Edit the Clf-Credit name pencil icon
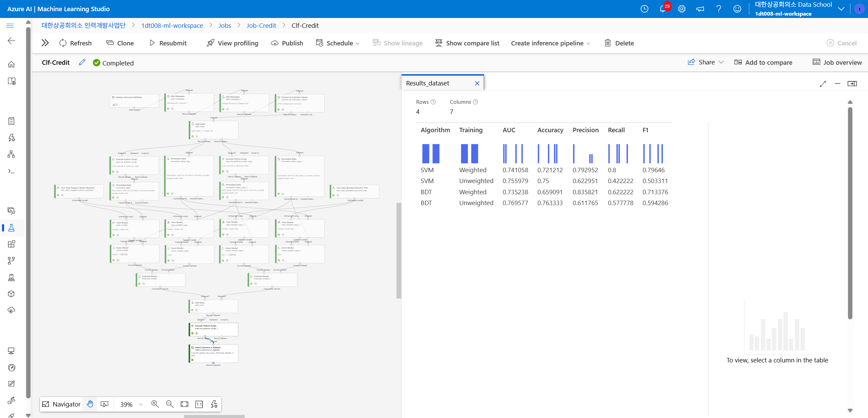 [82, 62]
